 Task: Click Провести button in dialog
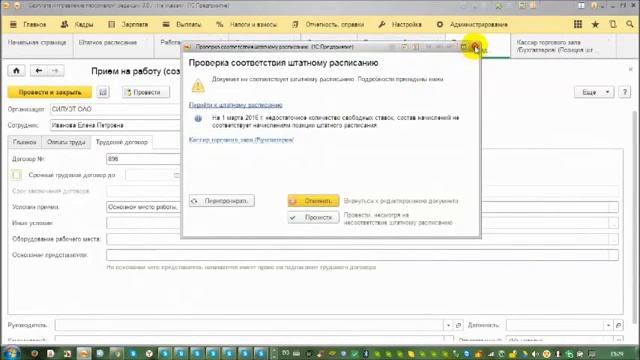pos(313,218)
